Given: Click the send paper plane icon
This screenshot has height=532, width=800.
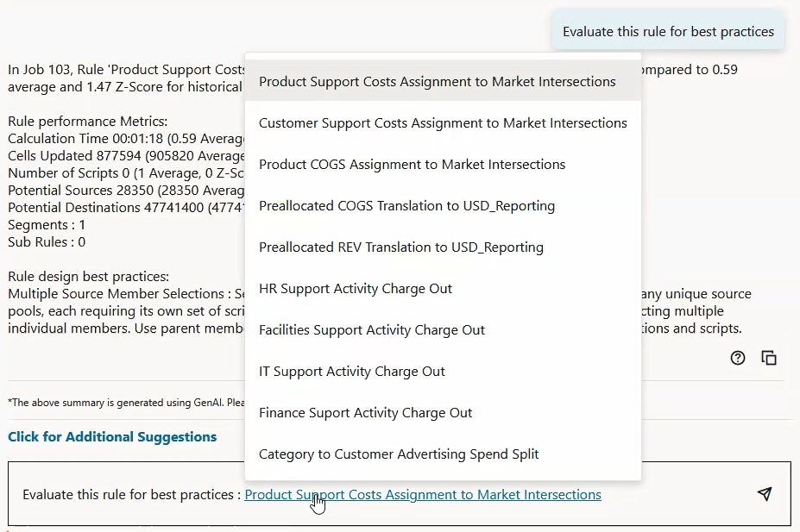Looking at the screenshot, I should 764,494.
